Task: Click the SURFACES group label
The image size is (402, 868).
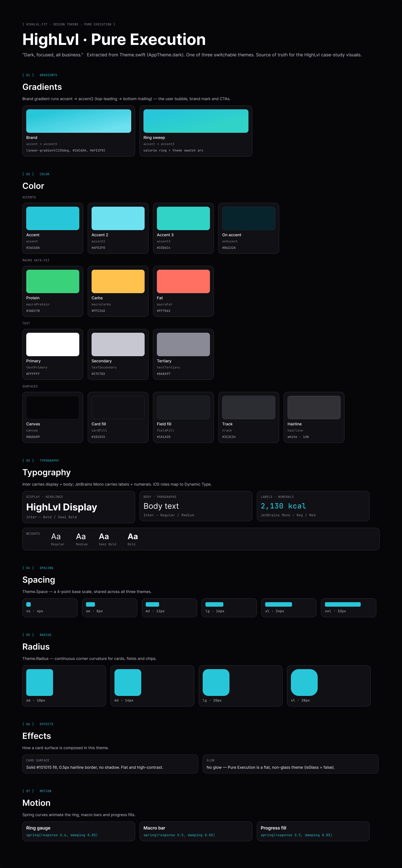Action: (x=30, y=387)
